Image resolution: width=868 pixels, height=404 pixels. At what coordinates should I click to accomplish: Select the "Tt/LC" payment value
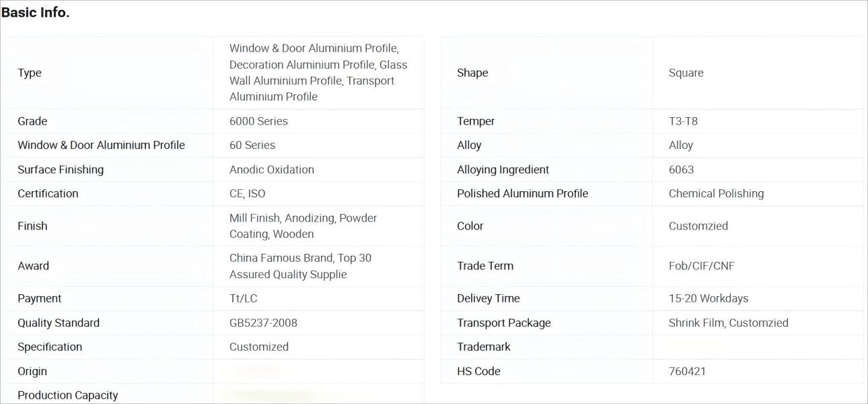pyautogui.click(x=244, y=298)
